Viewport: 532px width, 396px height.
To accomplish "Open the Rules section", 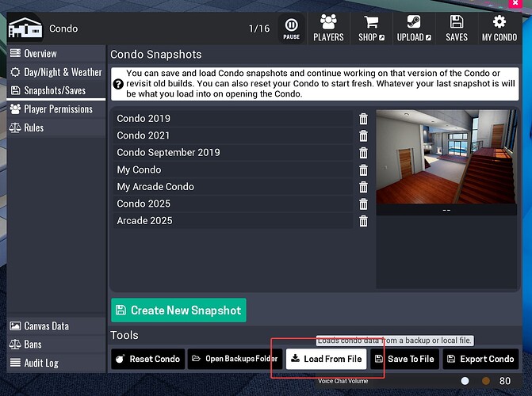I will [x=33, y=128].
